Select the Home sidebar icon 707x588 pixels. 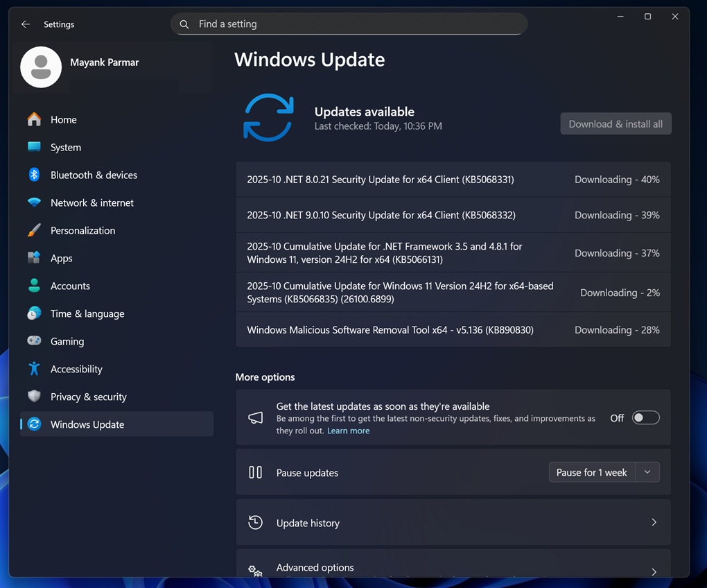(34, 119)
